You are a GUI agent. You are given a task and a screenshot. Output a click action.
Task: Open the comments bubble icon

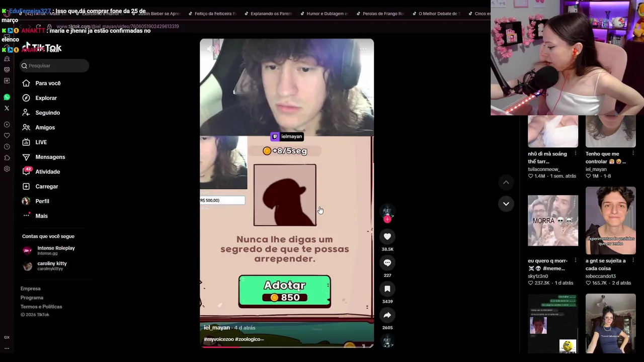(x=387, y=262)
